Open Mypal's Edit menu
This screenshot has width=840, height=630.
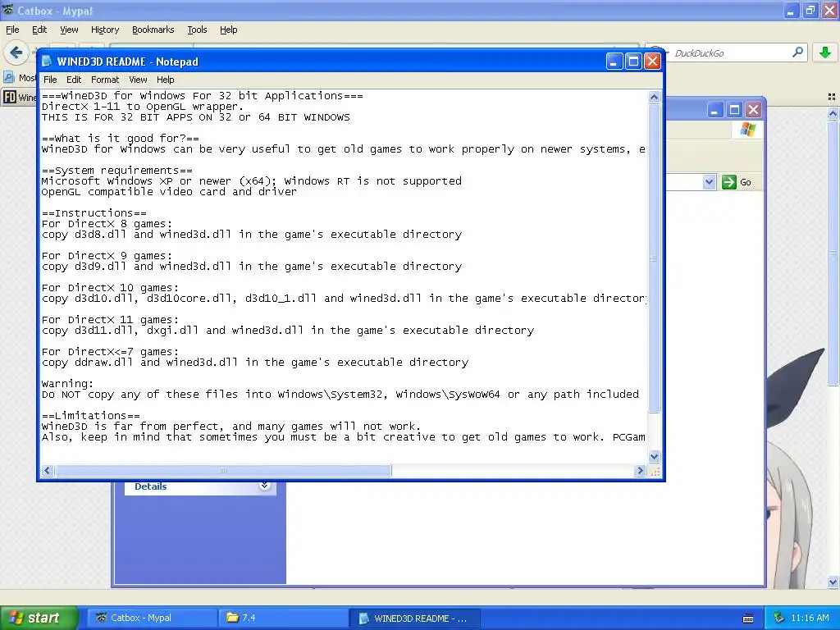click(x=39, y=30)
